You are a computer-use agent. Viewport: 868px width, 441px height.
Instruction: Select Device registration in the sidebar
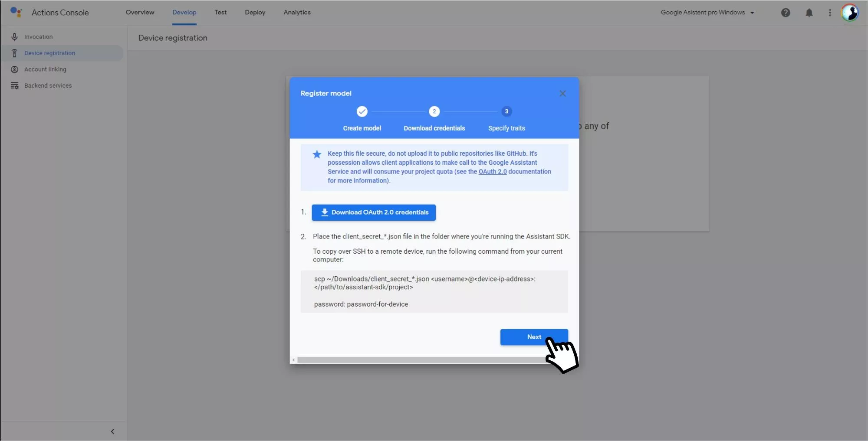click(x=62, y=53)
